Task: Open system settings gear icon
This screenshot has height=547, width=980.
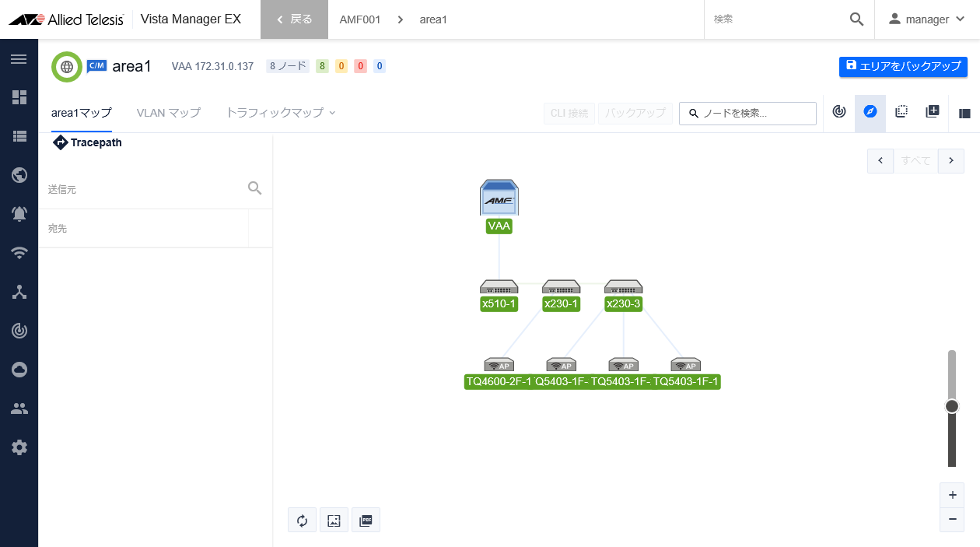Action: pyautogui.click(x=19, y=447)
